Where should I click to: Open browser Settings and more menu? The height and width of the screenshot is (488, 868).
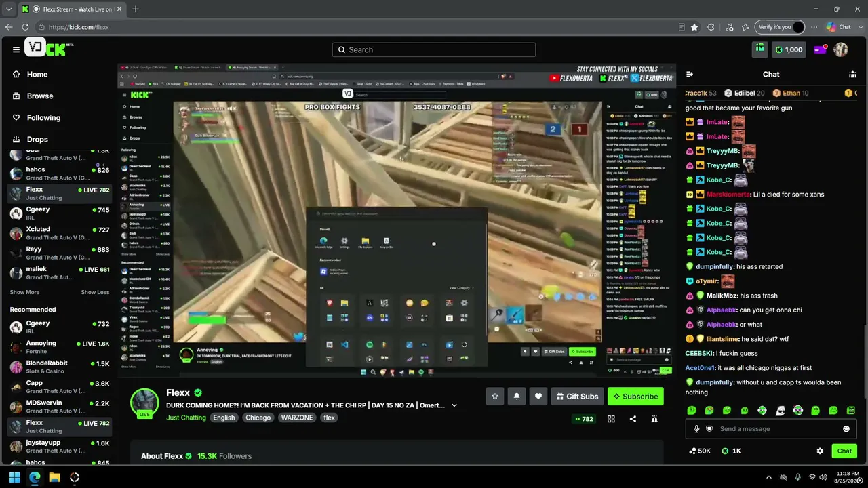click(814, 27)
